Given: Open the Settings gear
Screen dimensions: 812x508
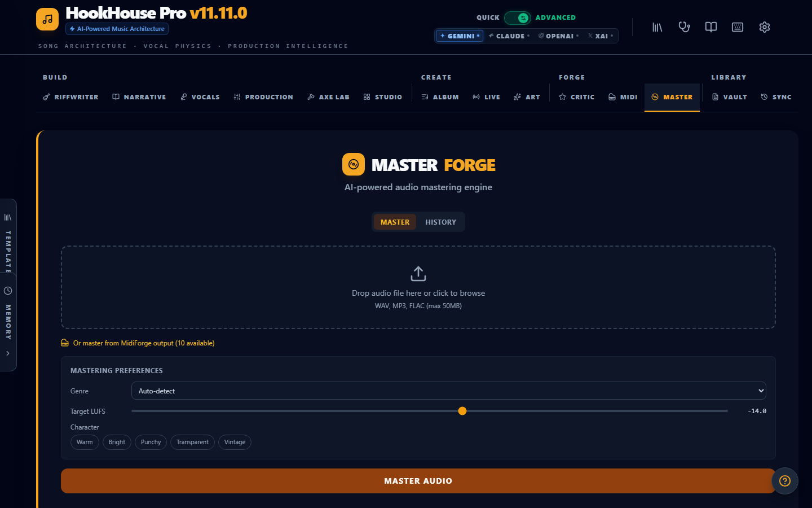Looking at the screenshot, I should coord(765,27).
